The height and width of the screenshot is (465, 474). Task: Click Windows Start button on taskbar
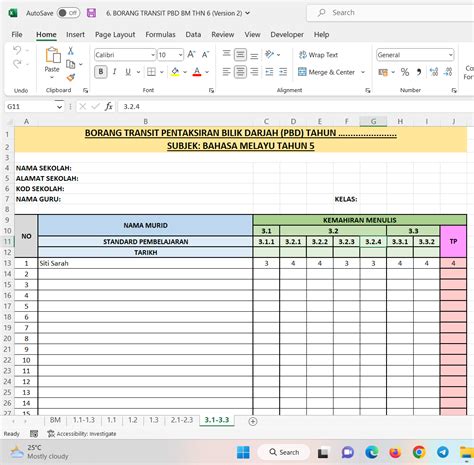pos(243,452)
